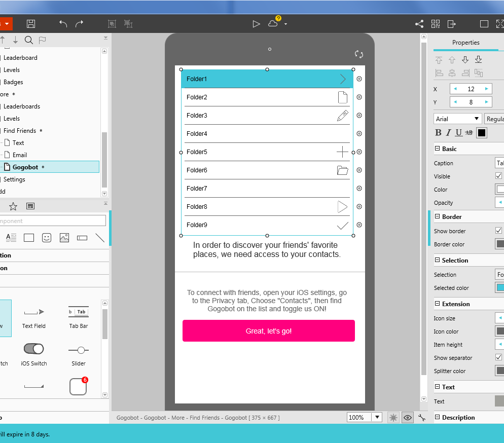
Task: Toggle the Visible checkbox
Action: pos(498,176)
